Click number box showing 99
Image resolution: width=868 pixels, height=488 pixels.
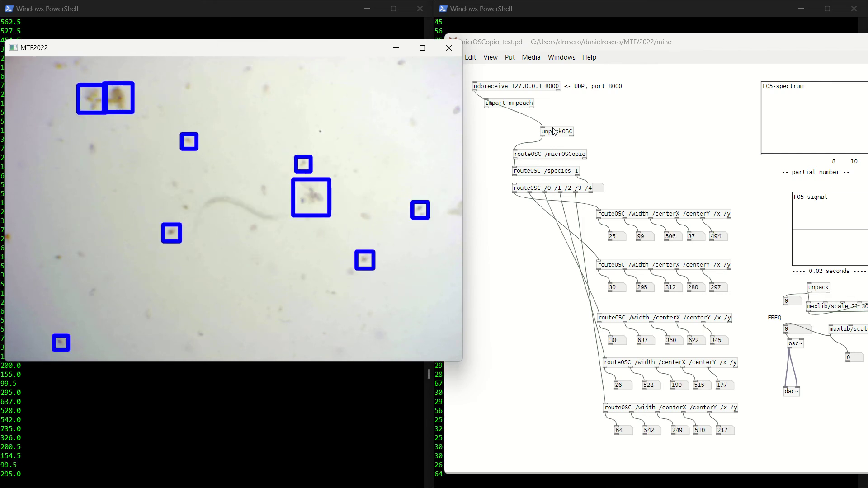pyautogui.click(x=645, y=236)
